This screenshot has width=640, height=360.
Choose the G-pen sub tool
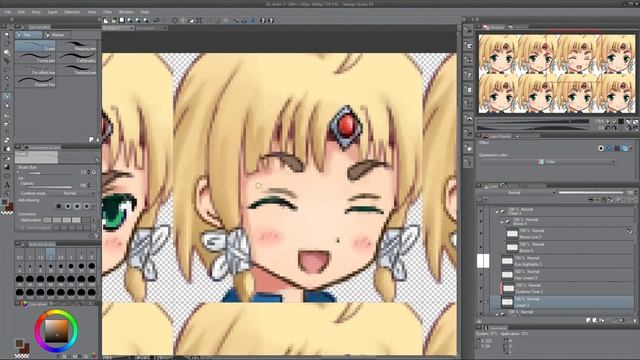coord(36,46)
